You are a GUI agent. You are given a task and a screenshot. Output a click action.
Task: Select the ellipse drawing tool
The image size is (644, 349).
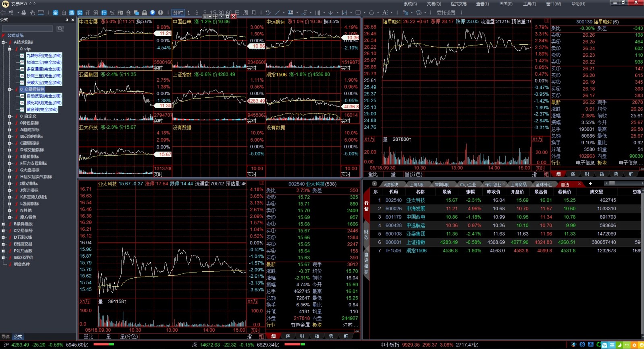(x=372, y=13)
